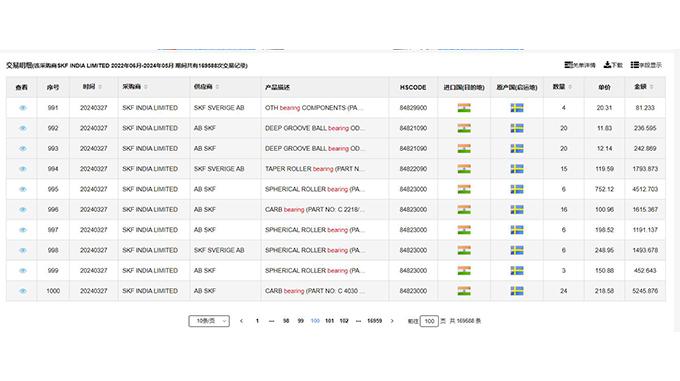Click the download icon at top right

tap(607, 65)
